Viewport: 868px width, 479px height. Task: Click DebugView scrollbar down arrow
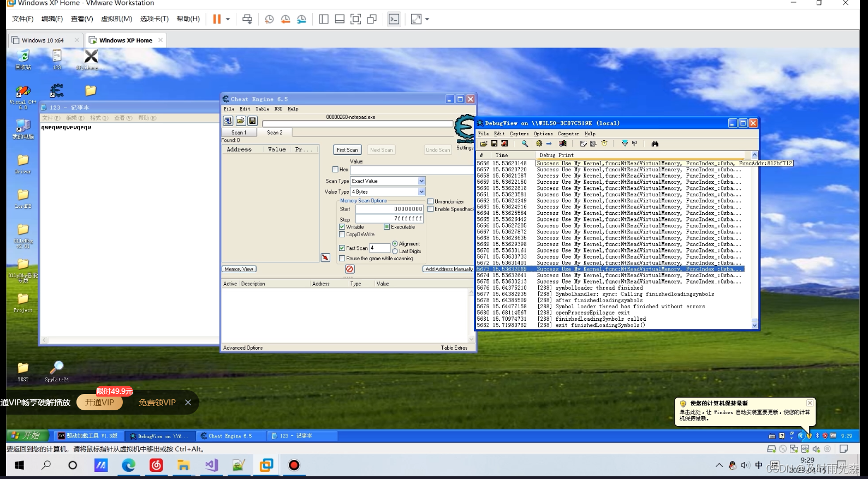point(755,325)
